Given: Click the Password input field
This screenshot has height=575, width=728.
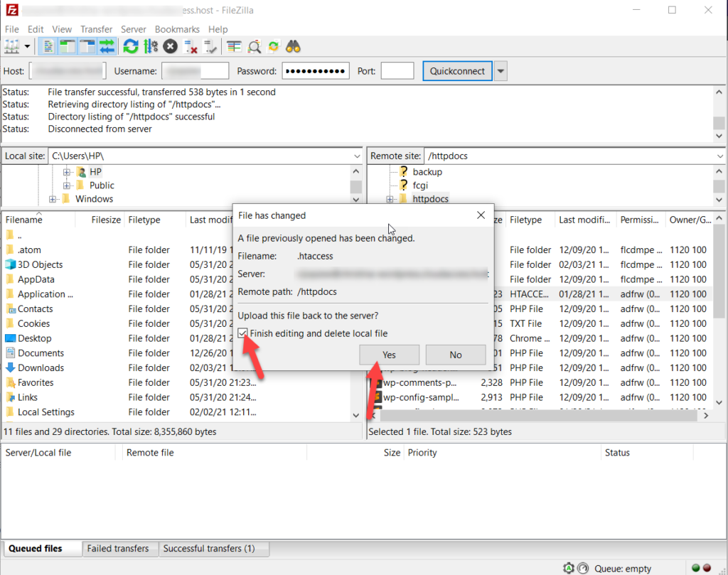Looking at the screenshot, I should coord(316,71).
